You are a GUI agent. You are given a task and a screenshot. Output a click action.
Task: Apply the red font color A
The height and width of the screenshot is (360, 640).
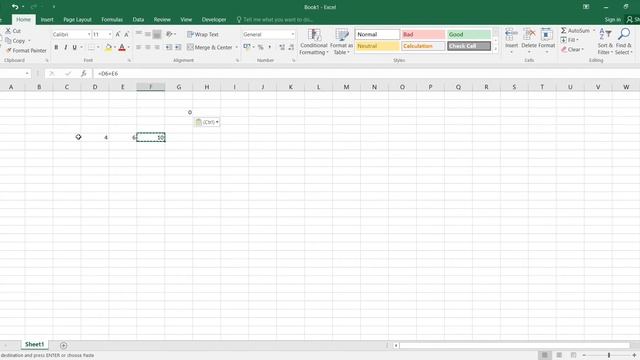(x=122, y=47)
